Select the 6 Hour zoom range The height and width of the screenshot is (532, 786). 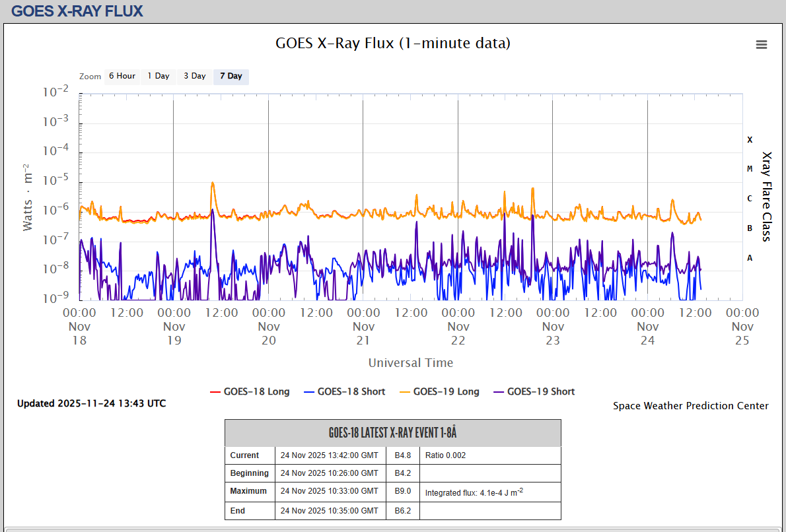click(122, 77)
